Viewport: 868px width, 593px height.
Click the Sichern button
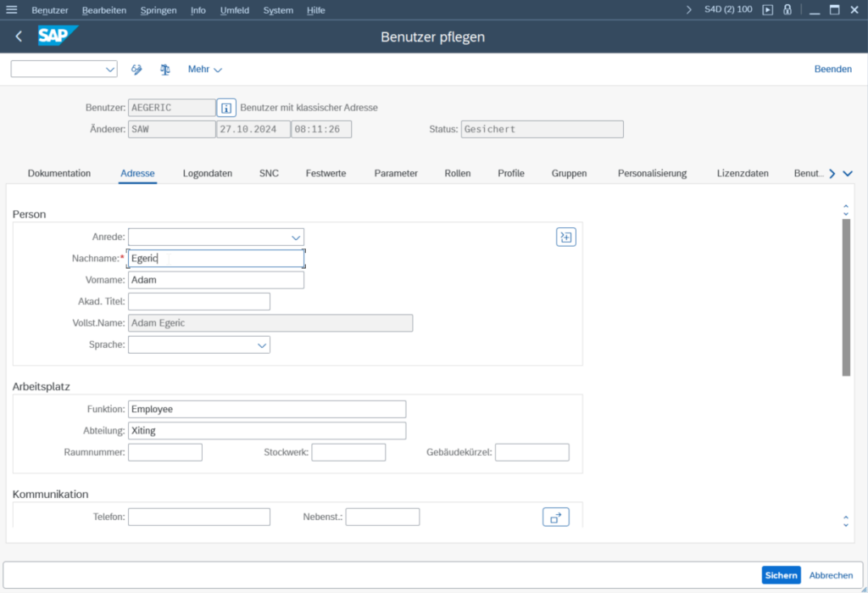click(781, 575)
